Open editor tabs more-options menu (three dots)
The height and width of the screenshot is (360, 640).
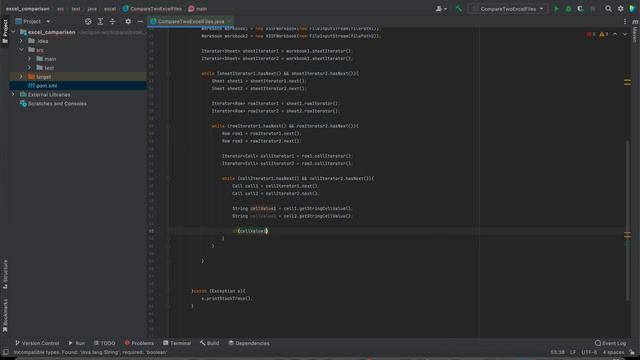tap(624, 21)
